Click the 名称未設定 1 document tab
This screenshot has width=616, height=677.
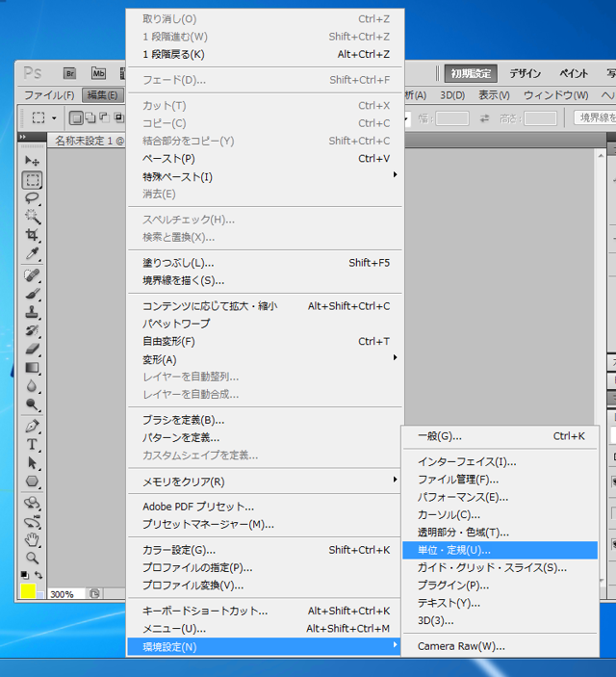pos(89,141)
